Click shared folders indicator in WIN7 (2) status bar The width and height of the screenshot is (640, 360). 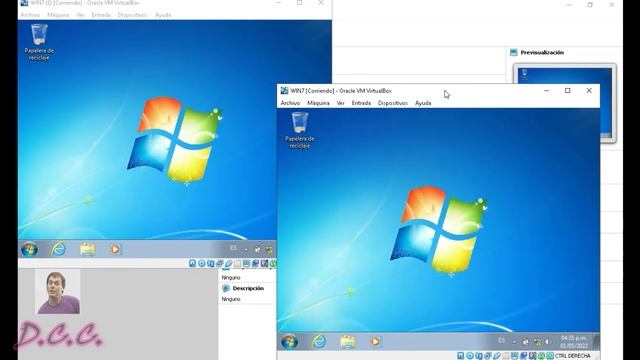click(x=238, y=263)
